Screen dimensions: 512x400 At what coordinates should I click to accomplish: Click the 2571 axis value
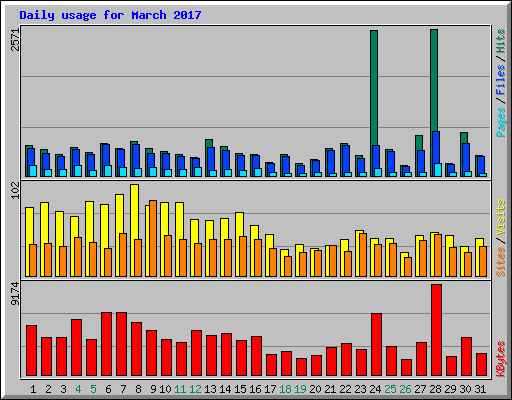click(x=15, y=40)
